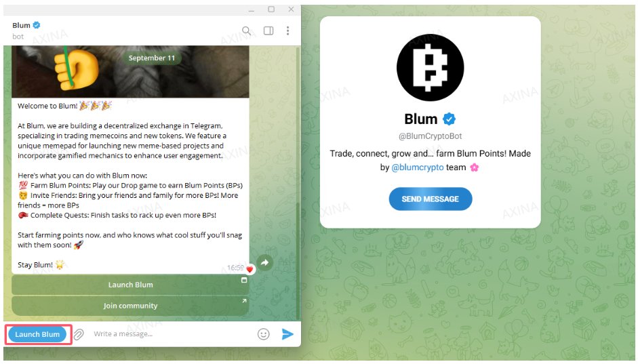Screen dimensions: 638x364
Task: Click the September 11 date label
Action: click(x=152, y=58)
